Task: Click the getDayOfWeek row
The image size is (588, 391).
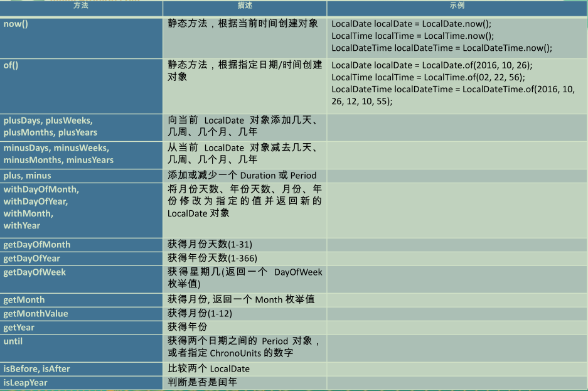Action: (x=82, y=278)
